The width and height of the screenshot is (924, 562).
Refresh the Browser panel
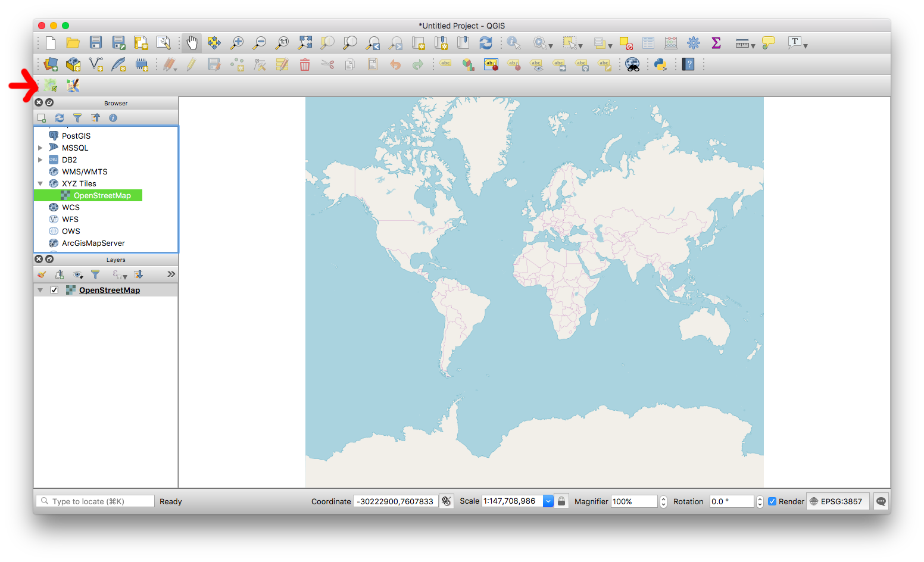coord(60,117)
